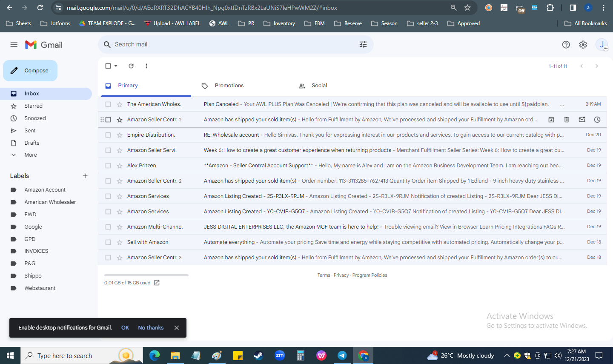The width and height of the screenshot is (613, 364).
Task: Open the Privacy link
Action: 341,275
